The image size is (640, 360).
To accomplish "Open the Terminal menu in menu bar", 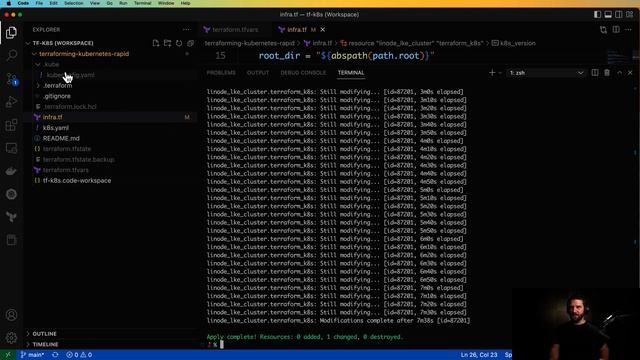I will tap(142, 3).
